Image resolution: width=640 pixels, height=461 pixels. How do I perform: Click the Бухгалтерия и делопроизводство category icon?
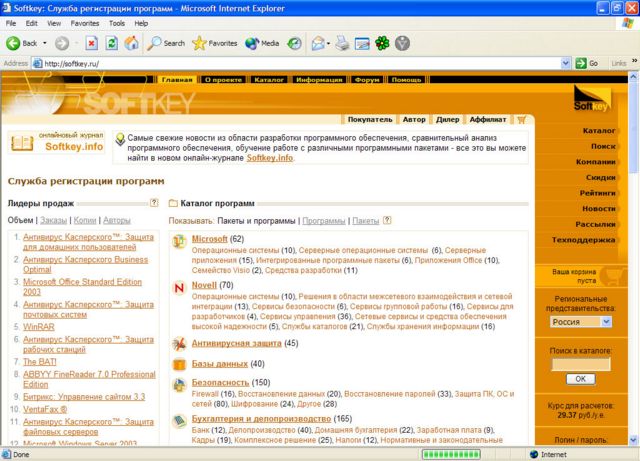pyautogui.click(x=179, y=421)
